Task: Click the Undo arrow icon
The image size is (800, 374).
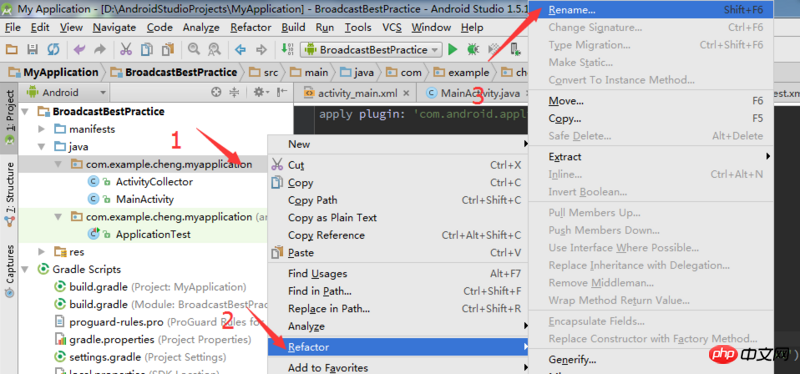Action: (80, 49)
